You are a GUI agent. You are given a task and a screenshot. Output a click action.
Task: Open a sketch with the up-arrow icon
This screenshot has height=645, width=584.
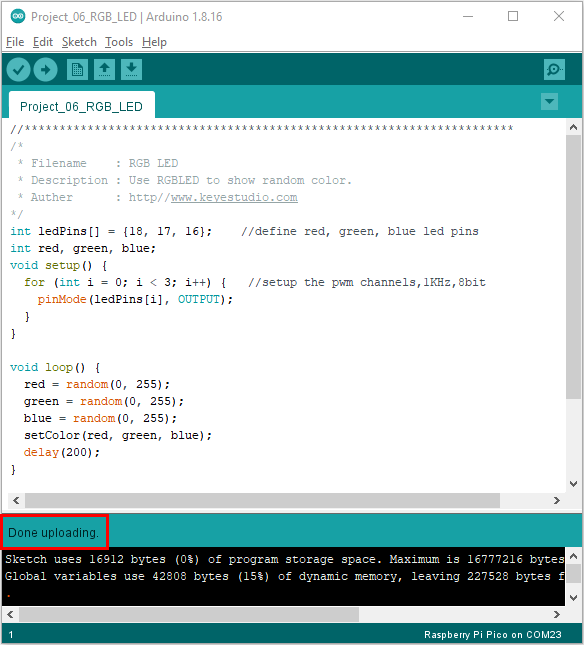click(x=104, y=69)
